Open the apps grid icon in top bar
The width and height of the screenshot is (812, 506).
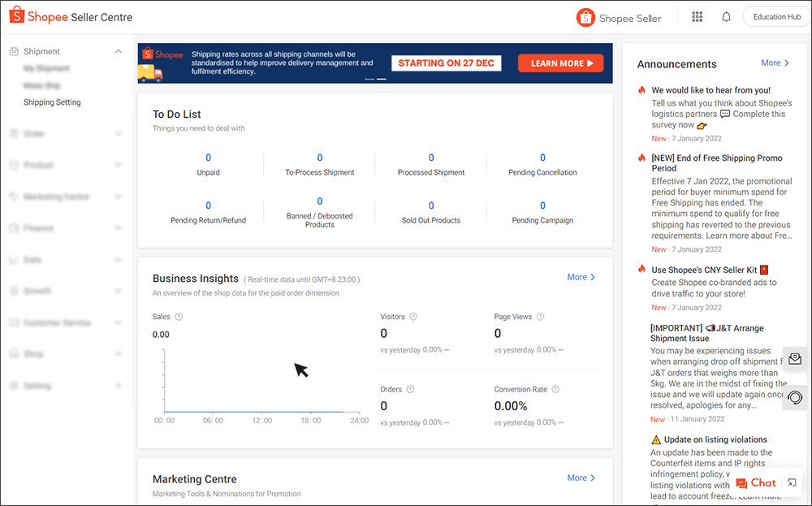click(697, 16)
